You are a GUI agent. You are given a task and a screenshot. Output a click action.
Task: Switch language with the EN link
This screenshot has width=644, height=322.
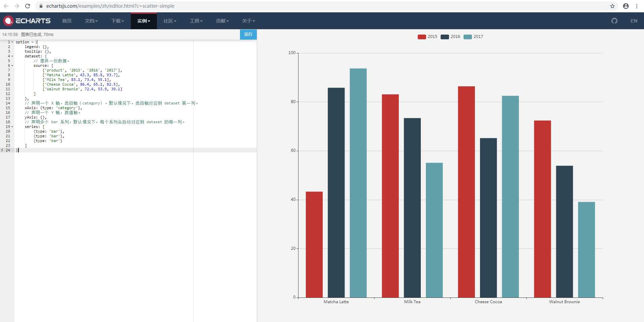coord(634,21)
